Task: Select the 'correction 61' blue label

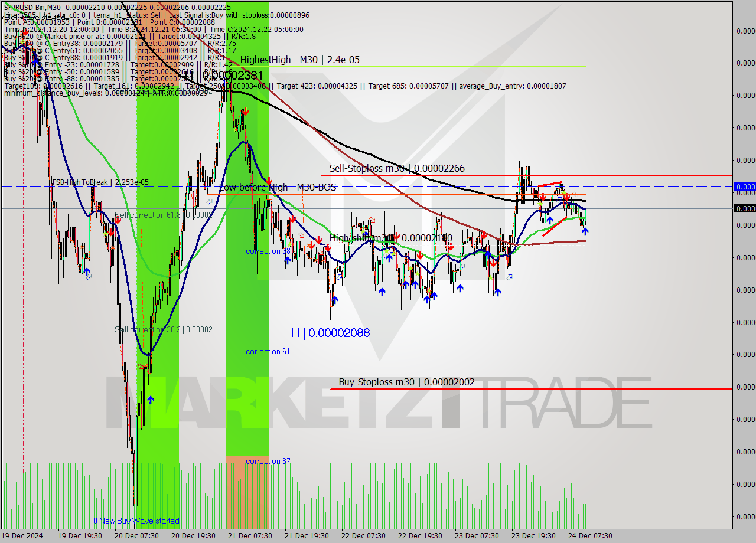Action: (x=268, y=351)
